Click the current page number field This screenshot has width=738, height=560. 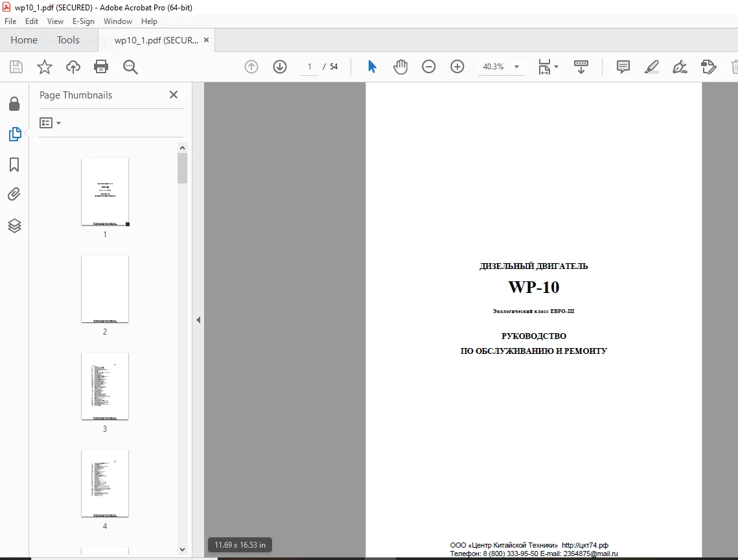[310, 67]
